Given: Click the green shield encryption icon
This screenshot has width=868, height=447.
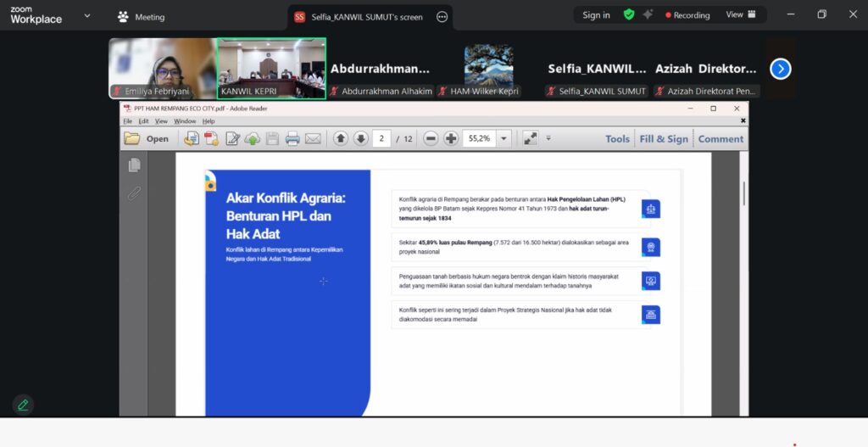Looking at the screenshot, I should tap(629, 15).
